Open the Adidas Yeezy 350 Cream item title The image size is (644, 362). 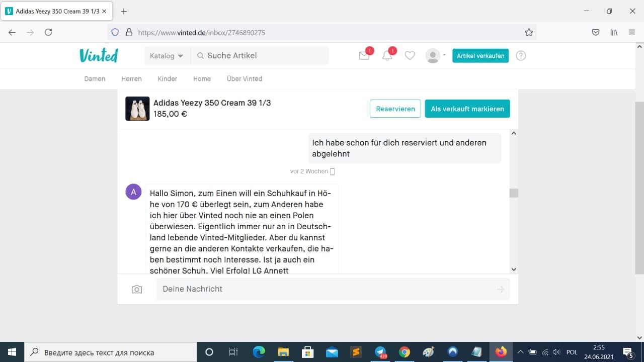pos(212,103)
